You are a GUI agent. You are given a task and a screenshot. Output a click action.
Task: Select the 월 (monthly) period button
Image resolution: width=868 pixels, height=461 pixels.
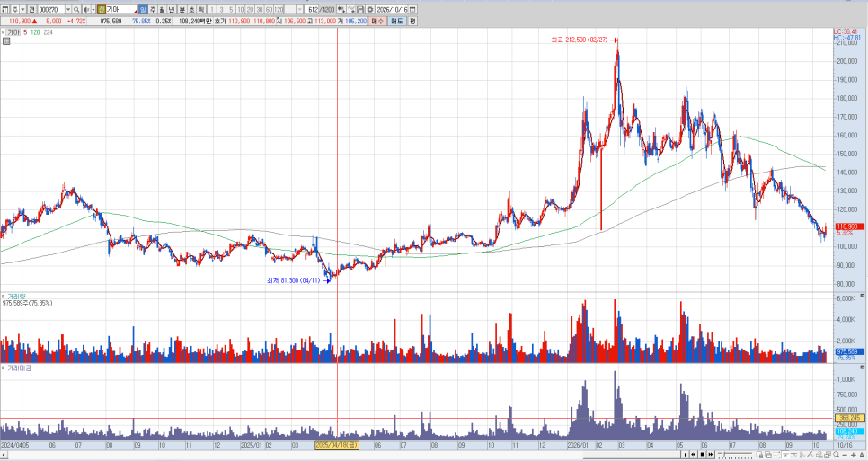click(x=162, y=9)
